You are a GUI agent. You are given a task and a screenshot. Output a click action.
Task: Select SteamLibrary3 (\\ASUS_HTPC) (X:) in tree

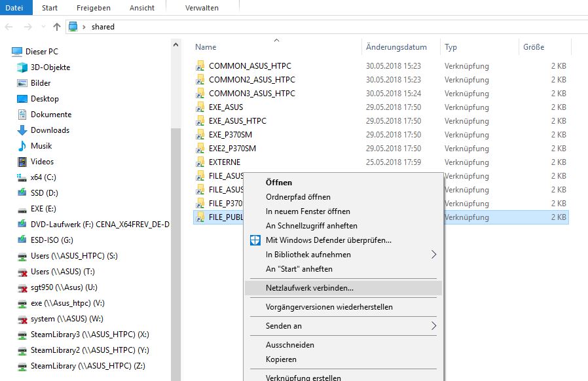pyautogui.click(x=90, y=335)
